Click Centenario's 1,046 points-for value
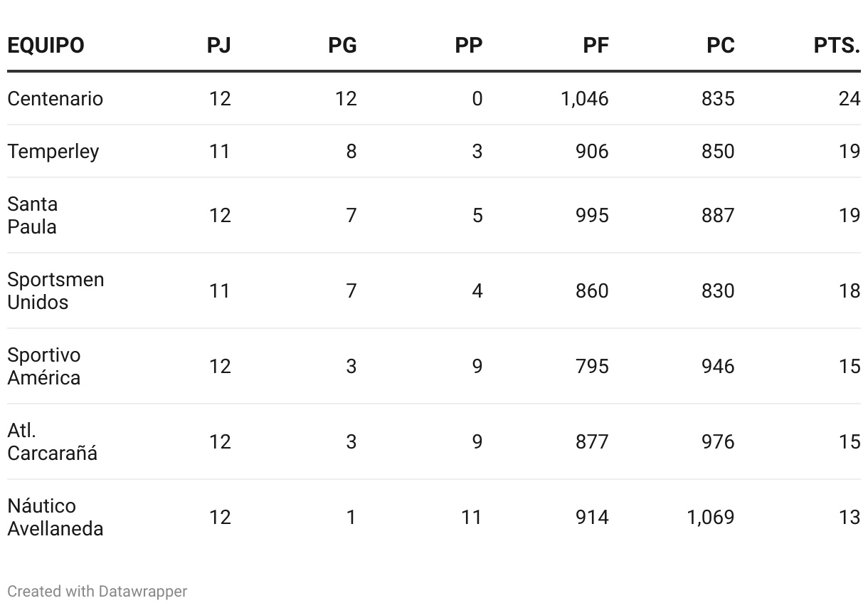 (584, 98)
